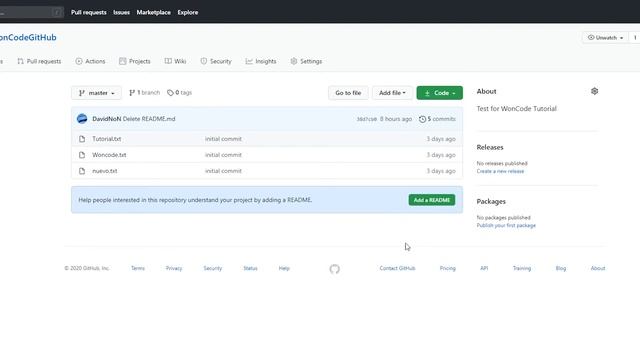The image size is (640, 360).
Task: Switch to the Actions tab
Action: pyautogui.click(x=90, y=61)
